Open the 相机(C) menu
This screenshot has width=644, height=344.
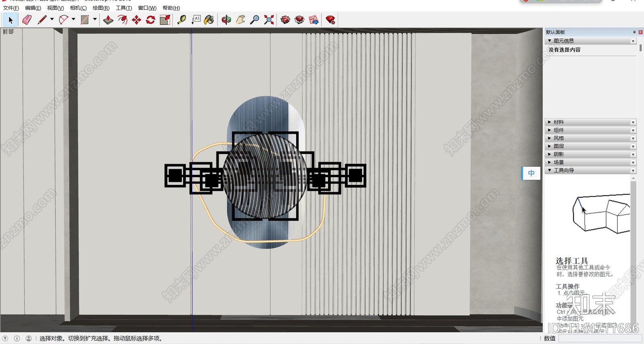78,8
